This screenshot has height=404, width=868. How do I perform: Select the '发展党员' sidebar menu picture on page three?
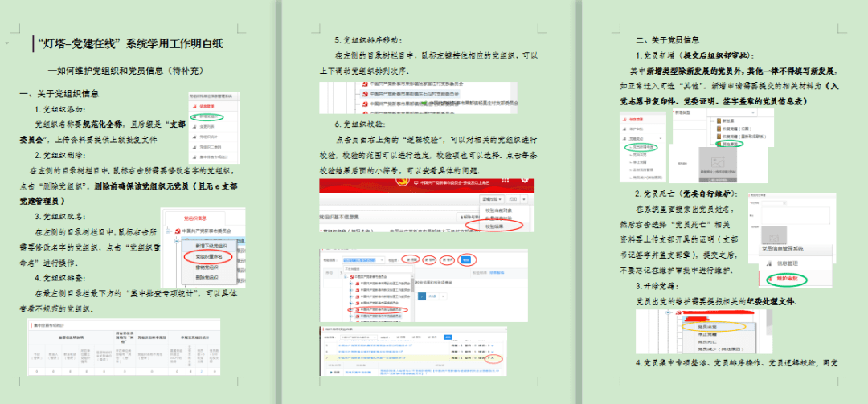(641, 145)
